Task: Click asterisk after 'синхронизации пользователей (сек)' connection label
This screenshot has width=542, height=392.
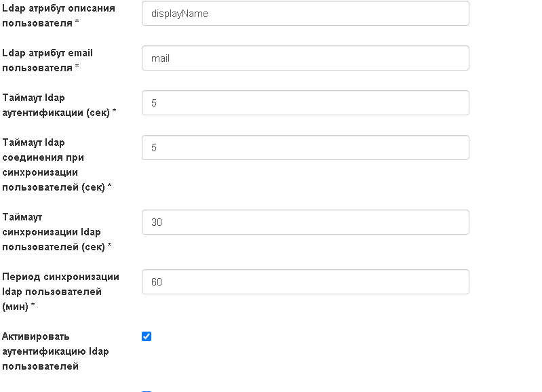Action: tap(110, 188)
